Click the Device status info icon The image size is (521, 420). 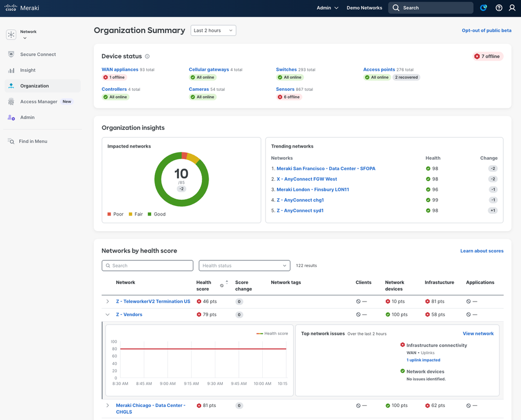[x=147, y=56]
